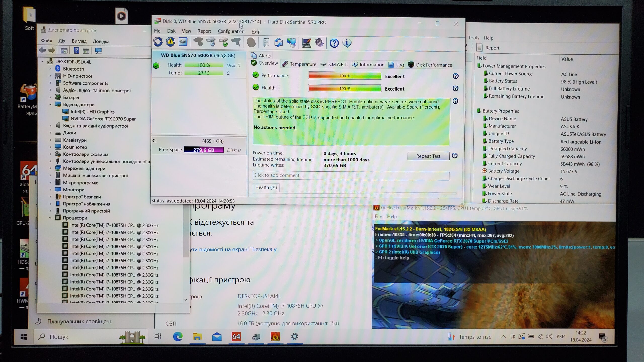
Task: Click FurMark icon in the taskbar
Action: [x=275, y=336]
